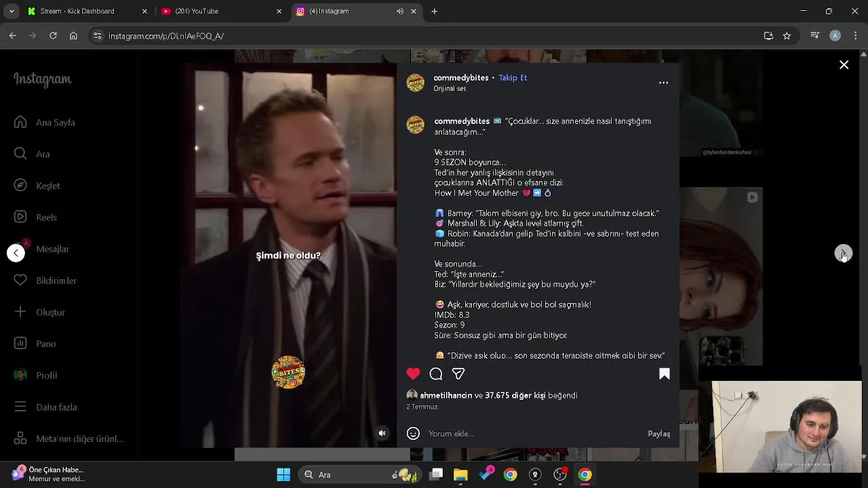The width and height of the screenshot is (868, 488).
Task: Open tab search dropdown arrow
Action: pyautogui.click(x=11, y=11)
